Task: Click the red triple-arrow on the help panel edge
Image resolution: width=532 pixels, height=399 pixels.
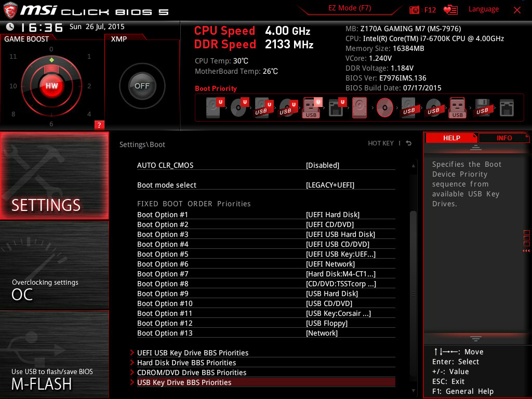Action: [526, 251]
